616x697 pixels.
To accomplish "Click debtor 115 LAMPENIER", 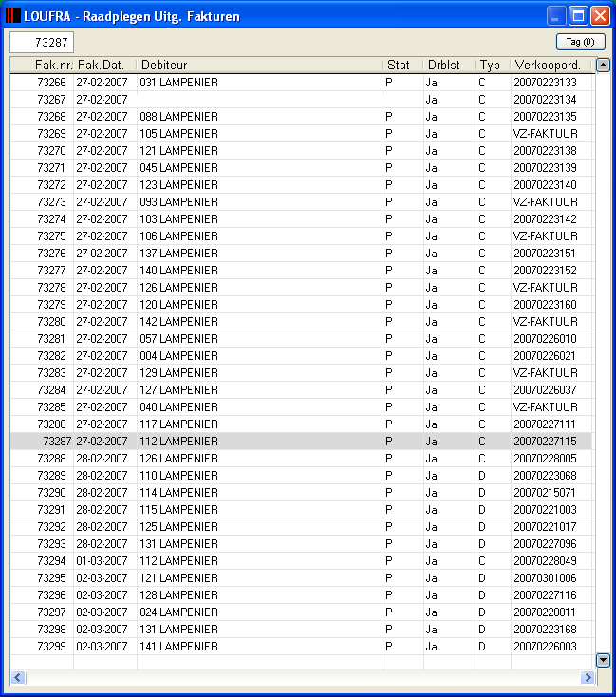I will click(178, 510).
